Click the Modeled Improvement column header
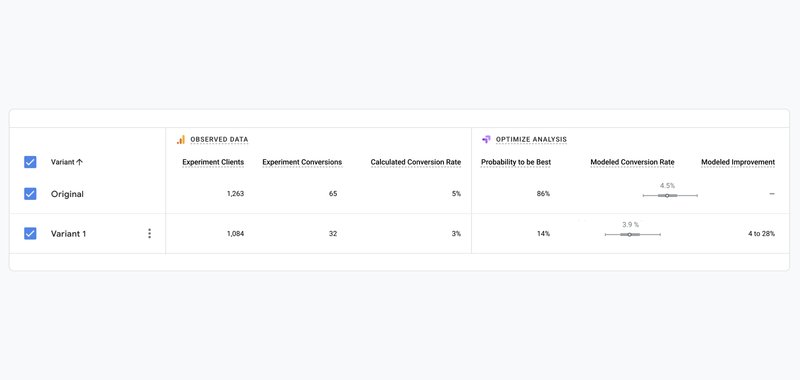This screenshot has width=800, height=380. pos(738,162)
